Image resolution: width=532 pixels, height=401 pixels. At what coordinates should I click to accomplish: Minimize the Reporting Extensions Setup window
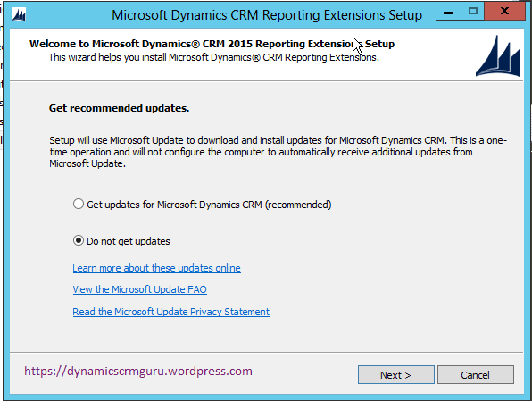(448, 12)
